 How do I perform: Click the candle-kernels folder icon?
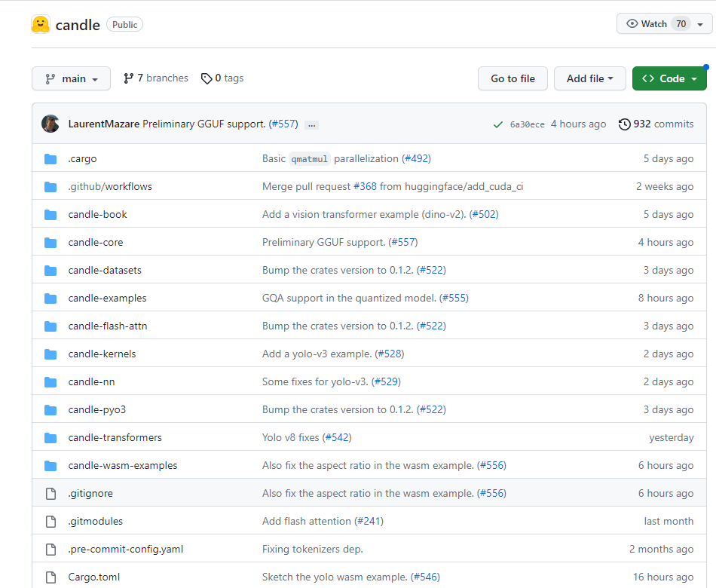[50, 354]
